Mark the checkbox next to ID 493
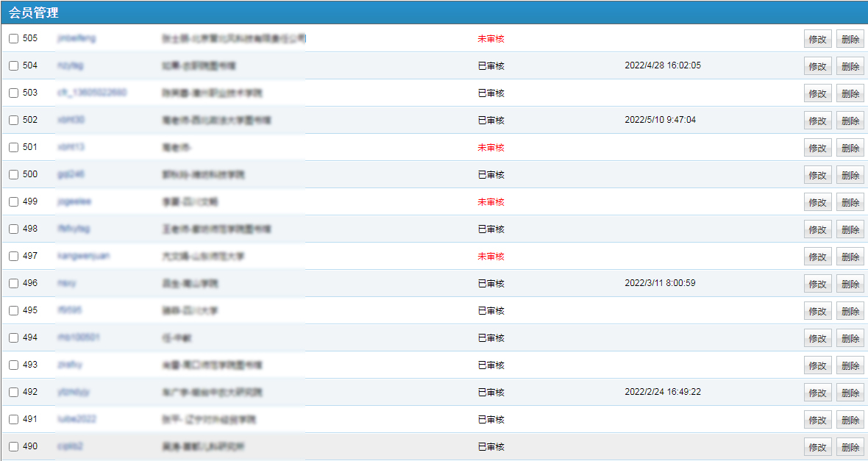This screenshot has width=868, height=461. 13,365
